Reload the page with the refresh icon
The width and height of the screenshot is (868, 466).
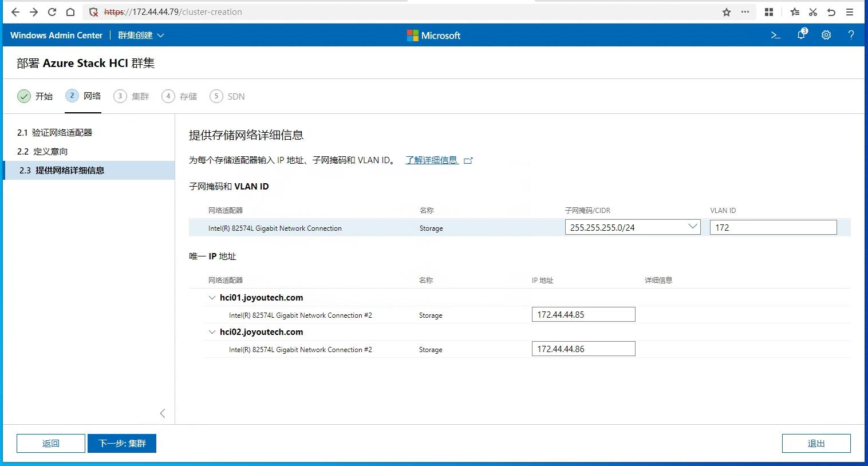52,12
